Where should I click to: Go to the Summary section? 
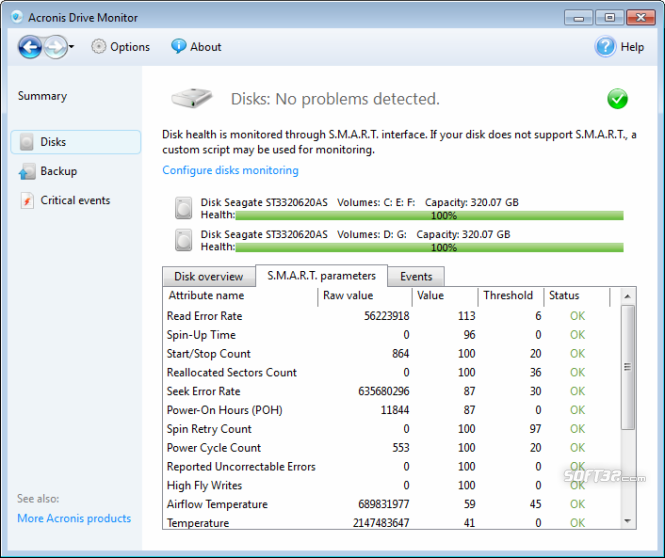click(x=42, y=96)
